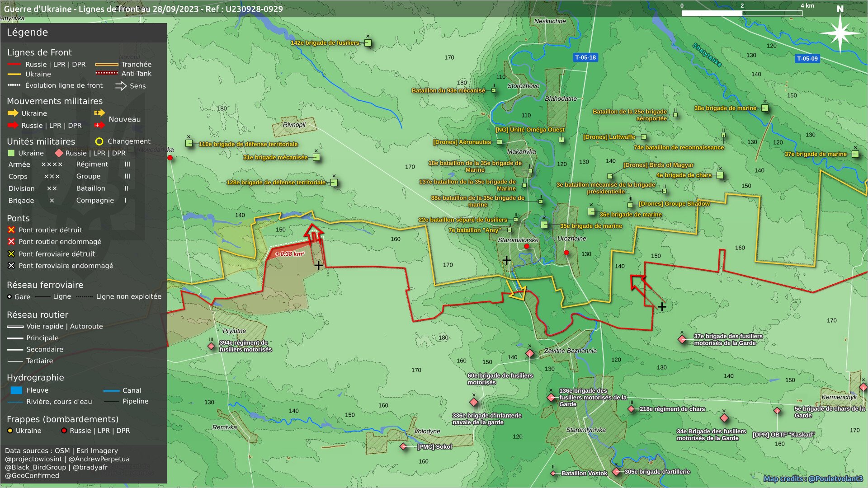Viewport: 868px width, 488px height.
Task: Click the 'Kermenchyk' village label
Action: tap(839, 397)
